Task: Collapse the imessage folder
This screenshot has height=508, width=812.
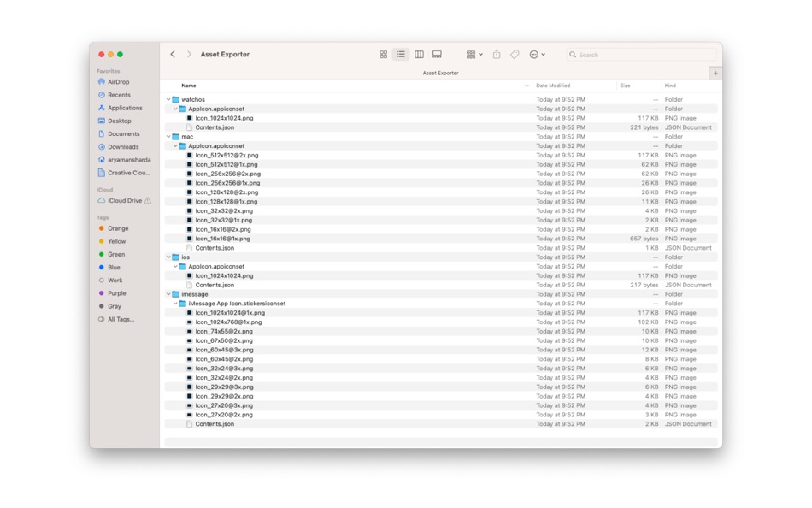Action: (x=168, y=294)
